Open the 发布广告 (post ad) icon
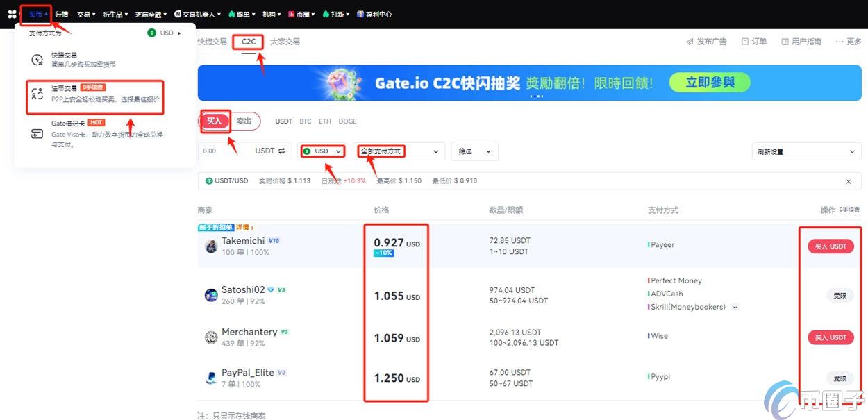This screenshot has height=420, width=868. pyautogui.click(x=706, y=41)
